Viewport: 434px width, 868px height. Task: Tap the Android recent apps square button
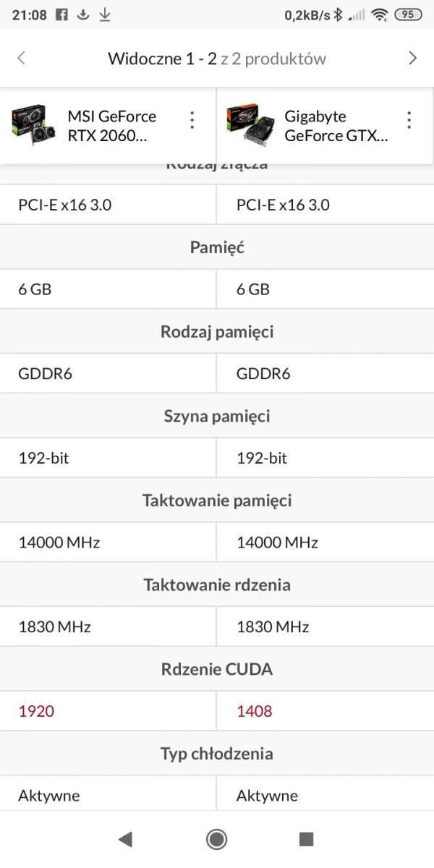(307, 839)
